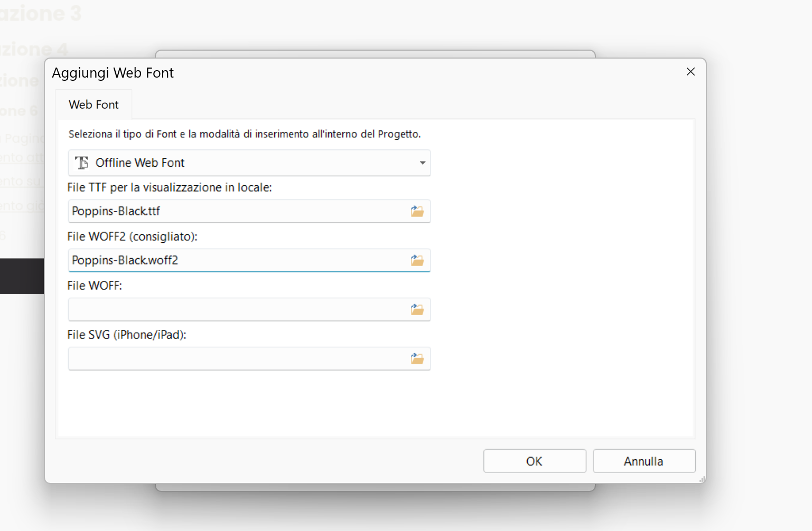Select the empty File SVG input field
Screen dimensions: 812x531
pyautogui.click(x=238, y=359)
